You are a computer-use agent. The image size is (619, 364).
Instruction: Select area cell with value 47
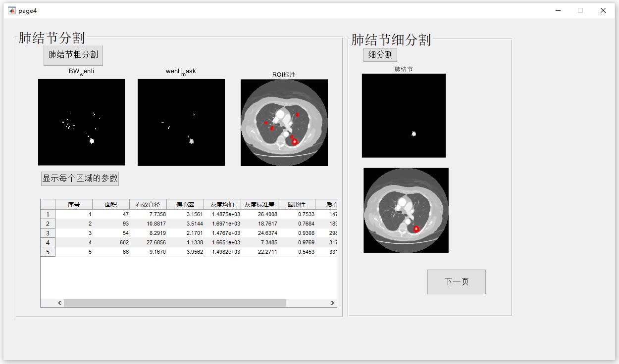pos(111,214)
